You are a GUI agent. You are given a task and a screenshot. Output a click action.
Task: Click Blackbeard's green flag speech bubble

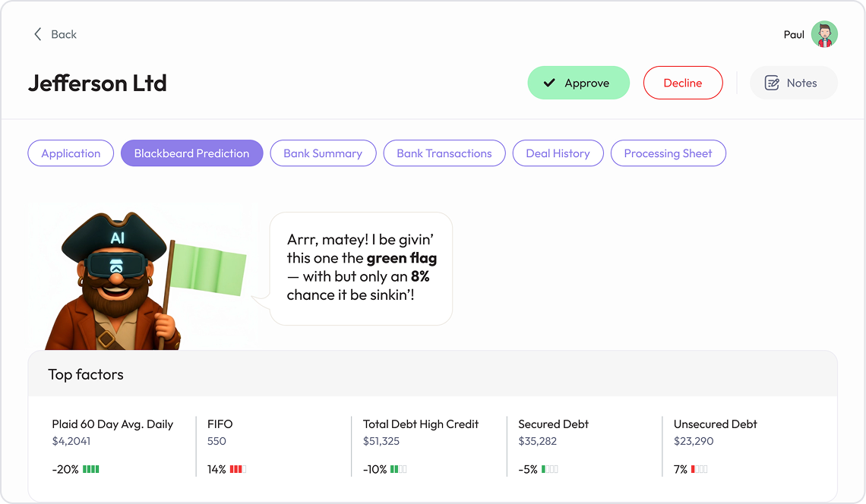point(361,269)
